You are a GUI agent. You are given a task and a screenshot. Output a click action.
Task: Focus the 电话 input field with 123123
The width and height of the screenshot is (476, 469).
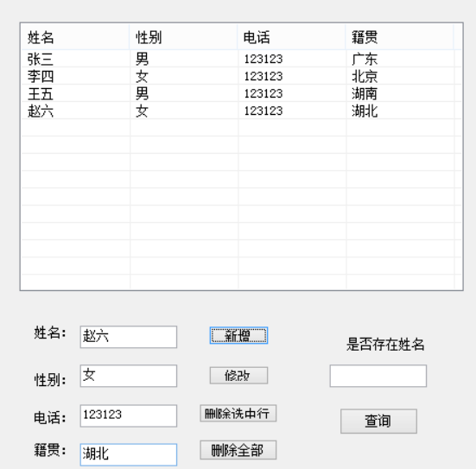coord(129,415)
